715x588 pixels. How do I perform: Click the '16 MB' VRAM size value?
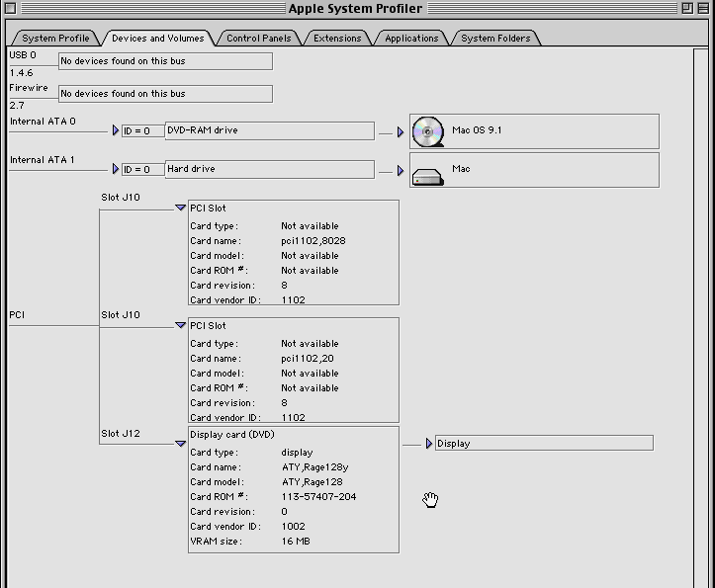click(296, 541)
